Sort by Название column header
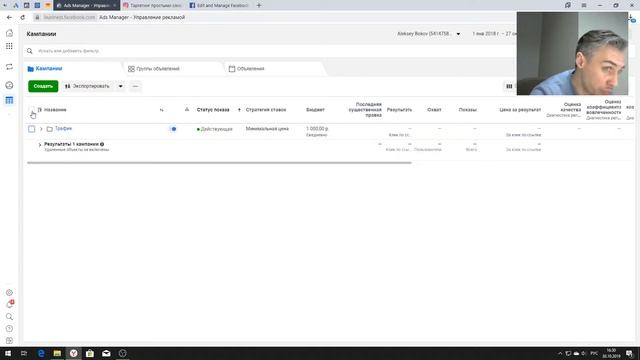The width and height of the screenshot is (640, 360). [55, 110]
